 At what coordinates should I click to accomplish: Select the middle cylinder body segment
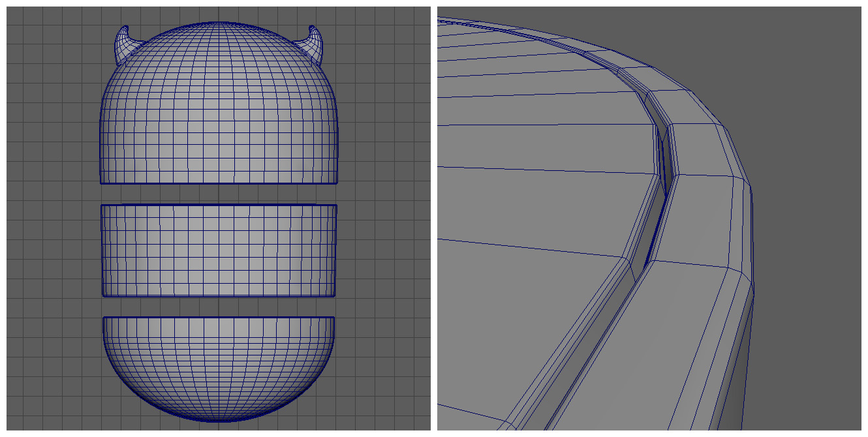219,251
